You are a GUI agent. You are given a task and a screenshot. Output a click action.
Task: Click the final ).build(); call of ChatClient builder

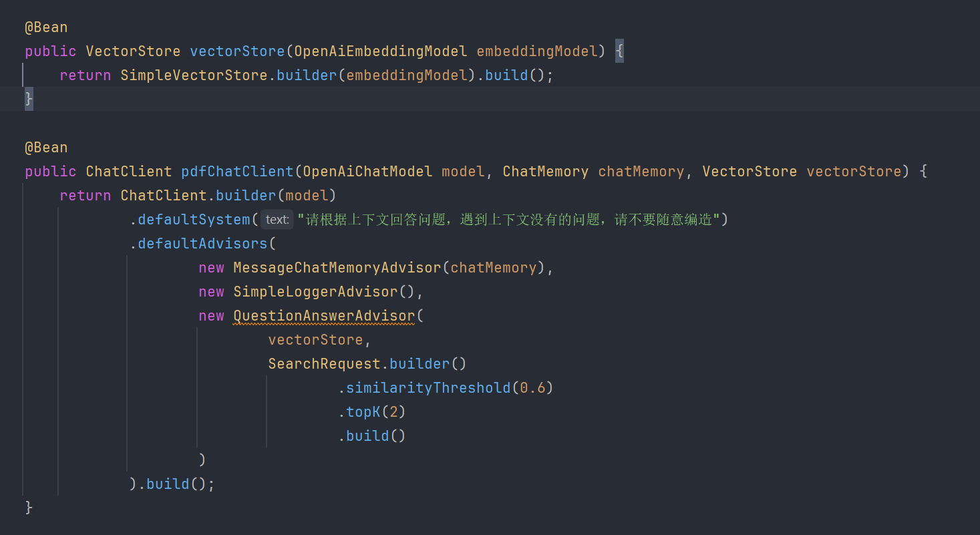point(172,484)
